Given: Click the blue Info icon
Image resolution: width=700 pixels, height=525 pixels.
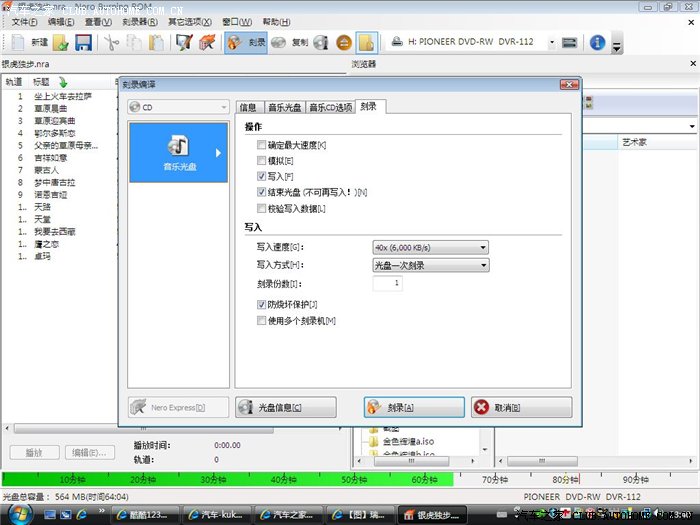Looking at the screenshot, I should (597, 43).
